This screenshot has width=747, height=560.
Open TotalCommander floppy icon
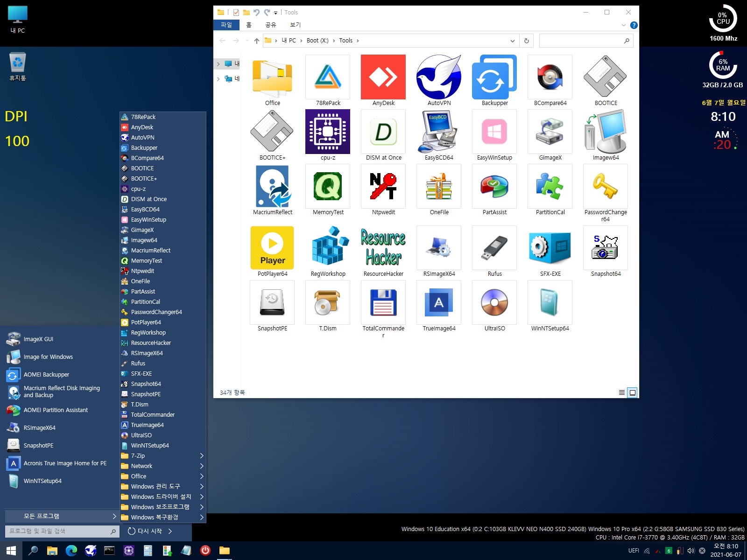click(383, 302)
